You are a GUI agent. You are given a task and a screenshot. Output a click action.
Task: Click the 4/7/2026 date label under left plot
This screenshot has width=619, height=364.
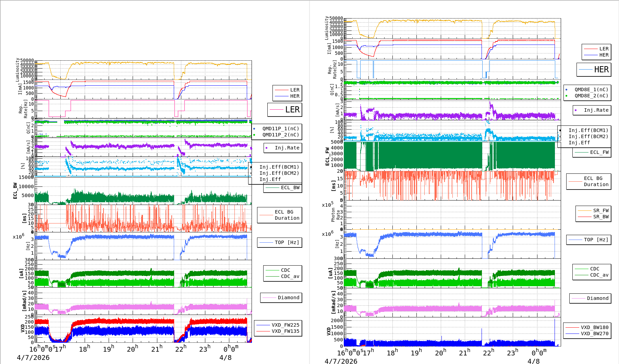[x=33, y=357]
